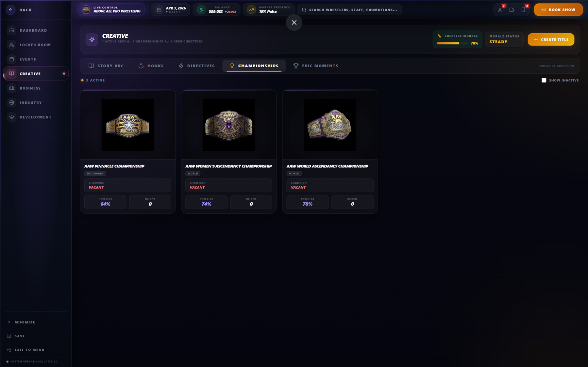Click the Book Show button
Viewport: 588px width, 367px height.
[558, 10]
